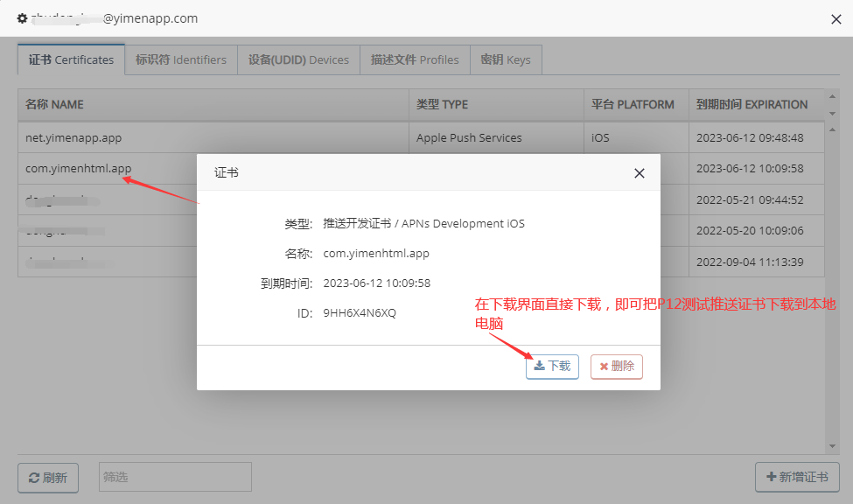The height and width of the screenshot is (504, 853).
Task: Click expiration 2022-05-21 09:44:52 cell
Action: coord(756,199)
